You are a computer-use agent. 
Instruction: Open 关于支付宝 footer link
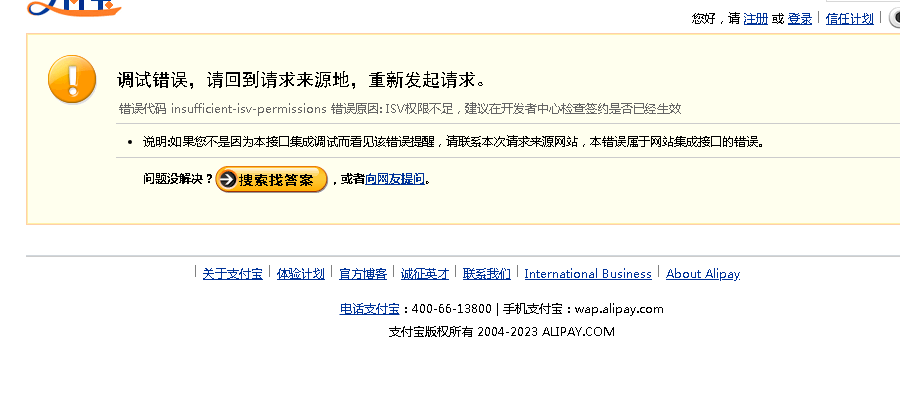tap(232, 274)
